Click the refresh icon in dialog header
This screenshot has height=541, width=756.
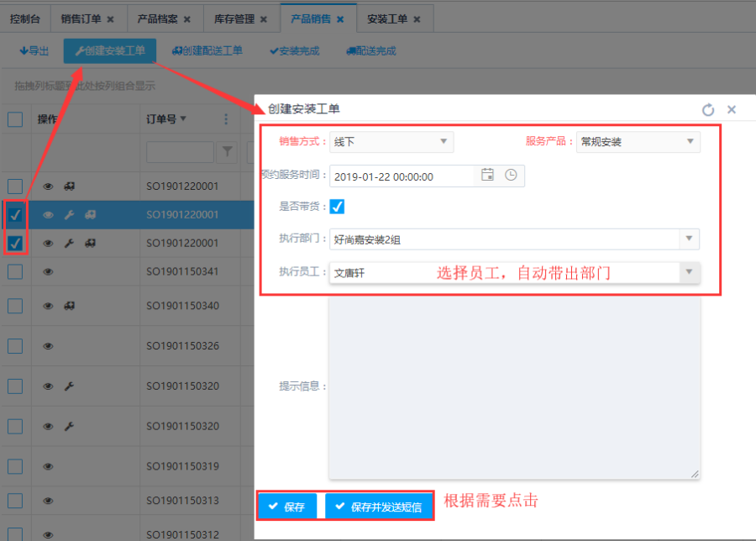(708, 109)
